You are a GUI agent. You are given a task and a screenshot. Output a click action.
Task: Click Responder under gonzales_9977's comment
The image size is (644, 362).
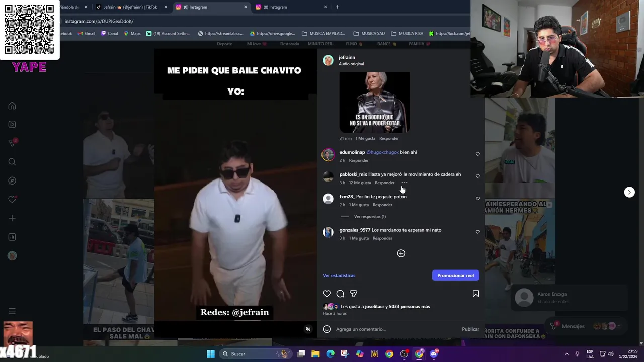(382, 238)
